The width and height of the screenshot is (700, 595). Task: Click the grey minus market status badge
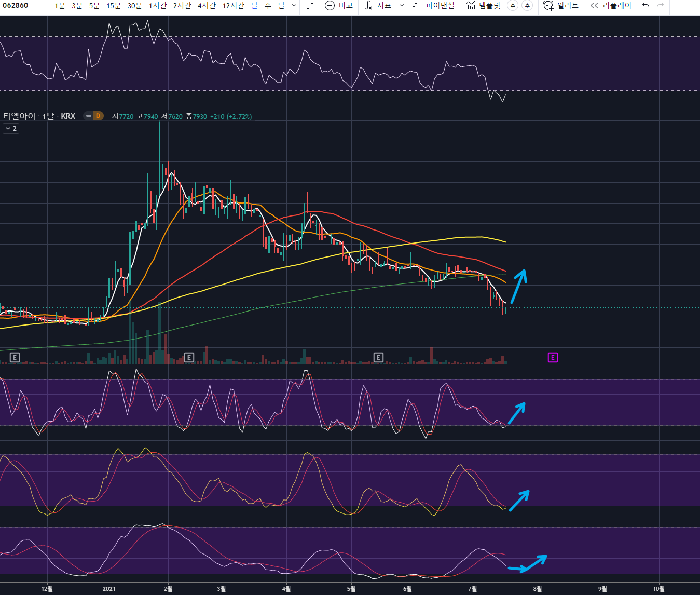pos(88,116)
